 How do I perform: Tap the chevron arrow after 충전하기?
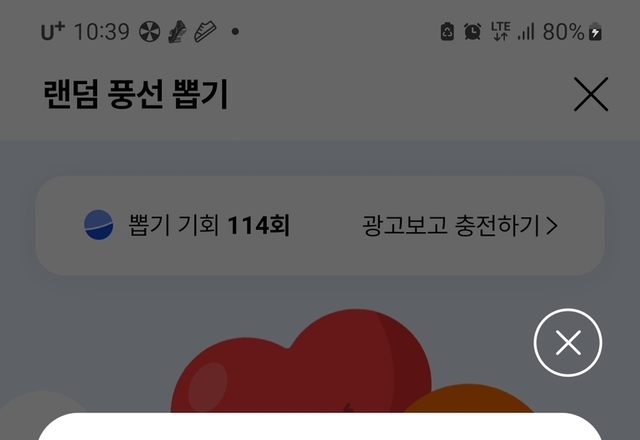(552, 226)
